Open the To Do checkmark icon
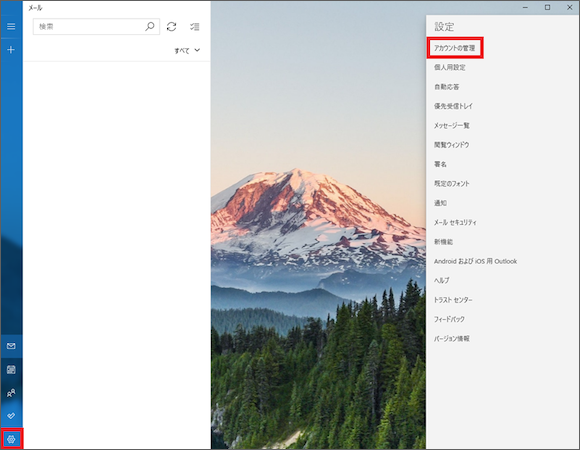The image size is (580, 450). pyautogui.click(x=11, y=416)
